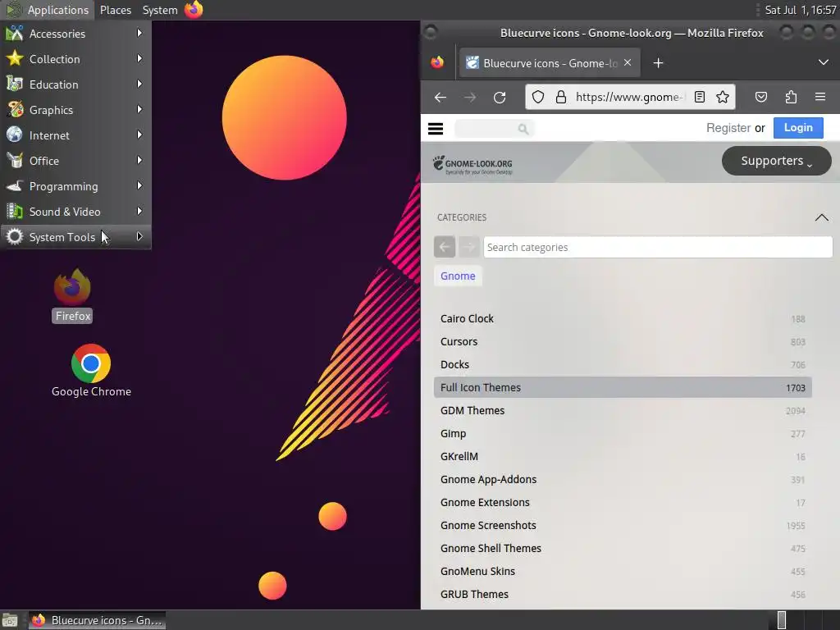Open the Internet submenu

(x=75, y=135)
